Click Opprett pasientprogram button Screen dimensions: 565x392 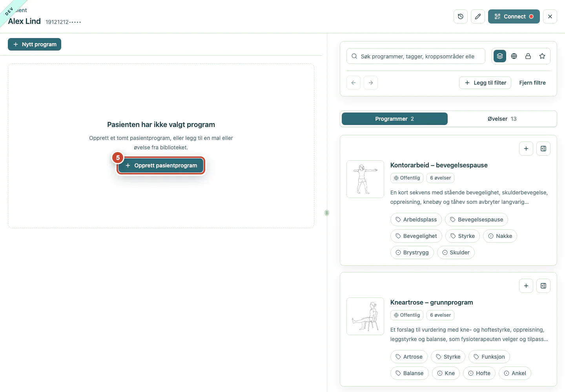click(161, 165)
